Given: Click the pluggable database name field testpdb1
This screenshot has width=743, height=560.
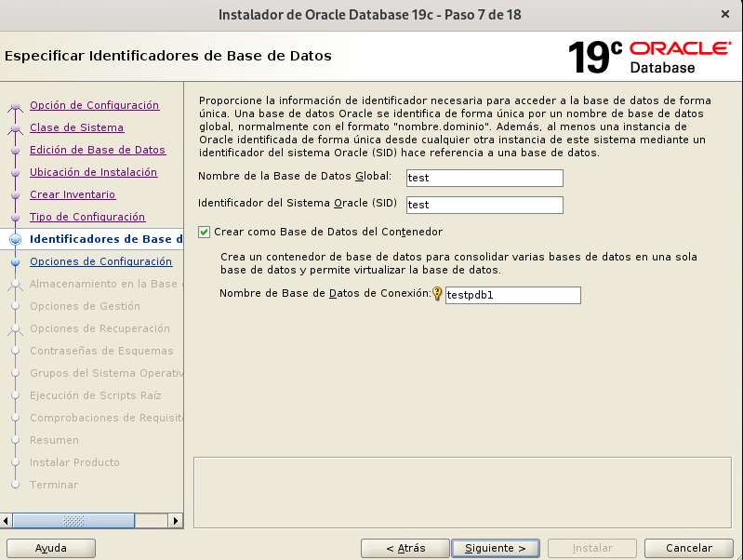Looking at the screenshot, I should pos(512,295).
